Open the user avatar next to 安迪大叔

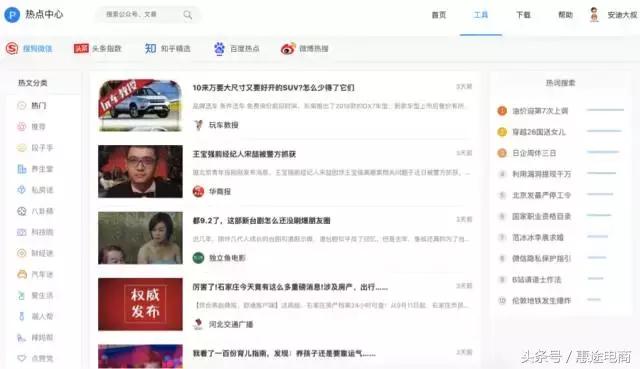pyautogui.click(x=594, y=15)
